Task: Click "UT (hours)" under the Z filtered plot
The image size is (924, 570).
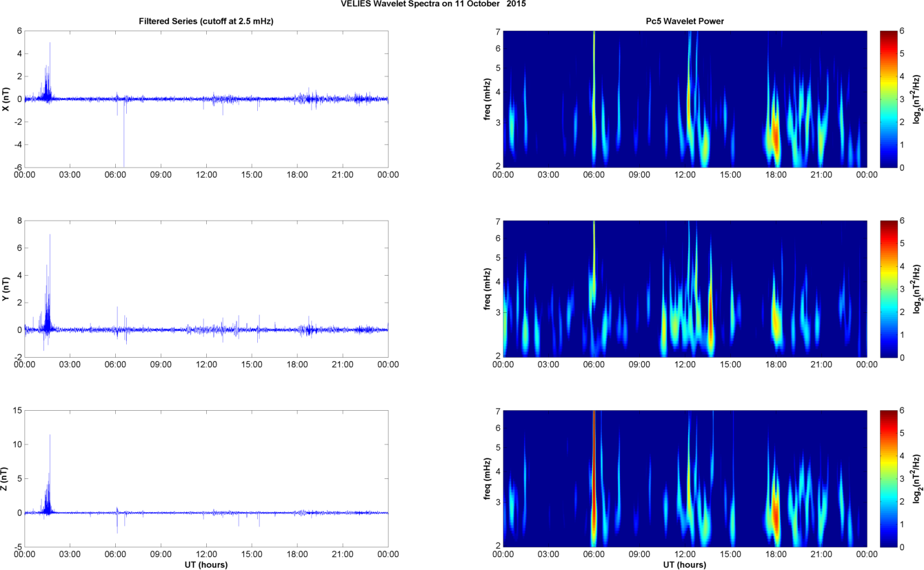Action: [206, 564]
